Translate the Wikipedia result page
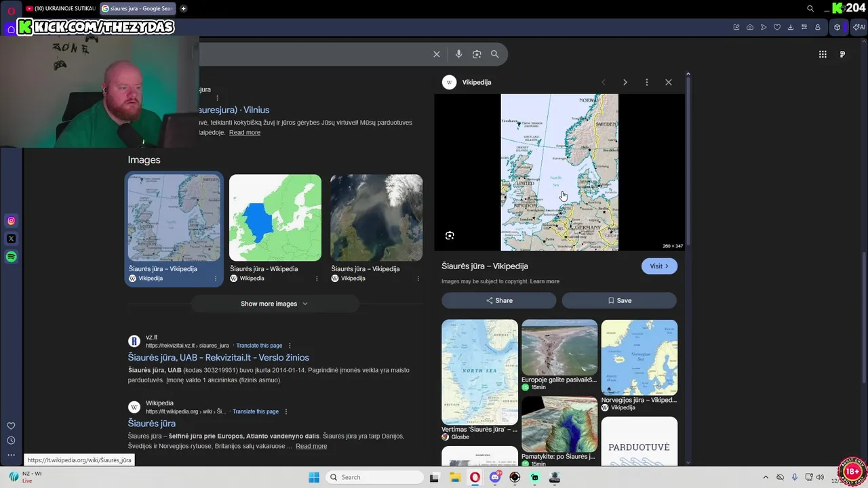 [256, 411]
